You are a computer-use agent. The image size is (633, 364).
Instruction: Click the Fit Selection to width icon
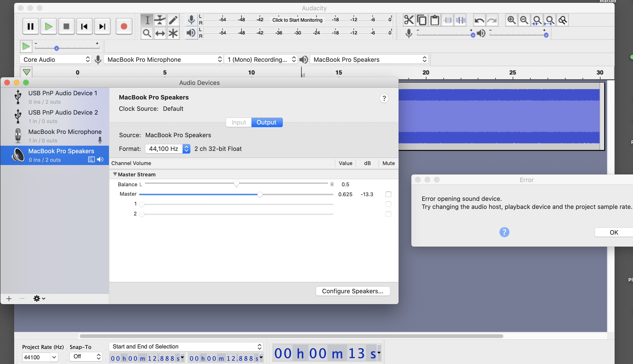pos(537,20)
